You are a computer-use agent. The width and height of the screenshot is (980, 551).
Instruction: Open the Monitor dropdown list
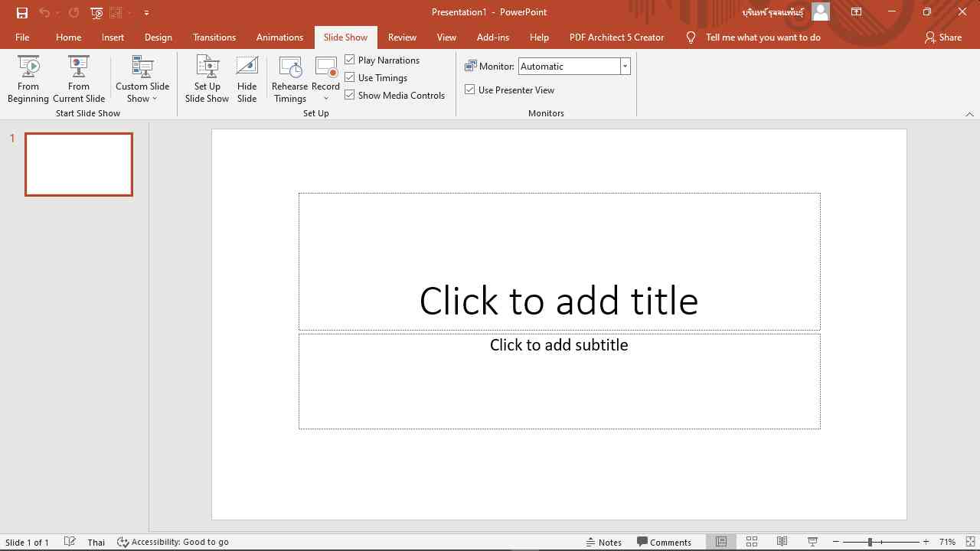point(625,67)
